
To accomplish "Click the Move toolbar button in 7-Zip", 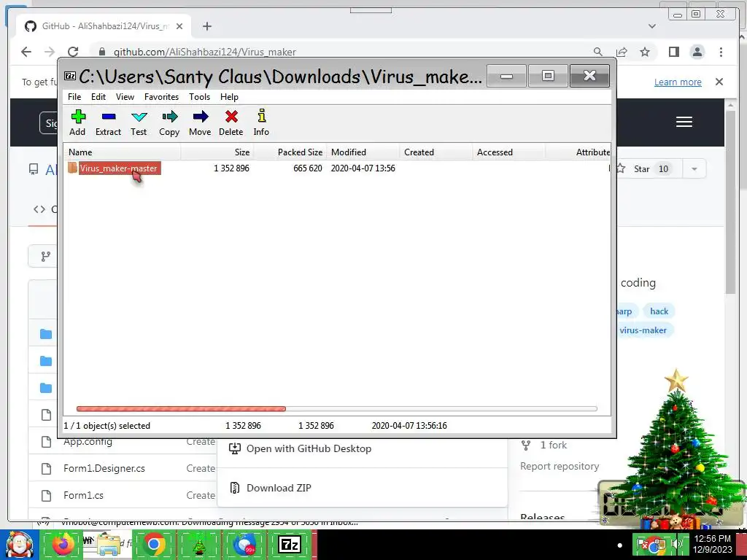I will click(200, 122).
